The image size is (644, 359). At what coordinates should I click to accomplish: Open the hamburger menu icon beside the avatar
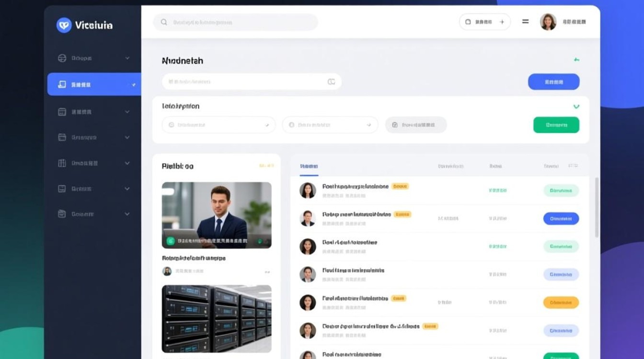526,22
